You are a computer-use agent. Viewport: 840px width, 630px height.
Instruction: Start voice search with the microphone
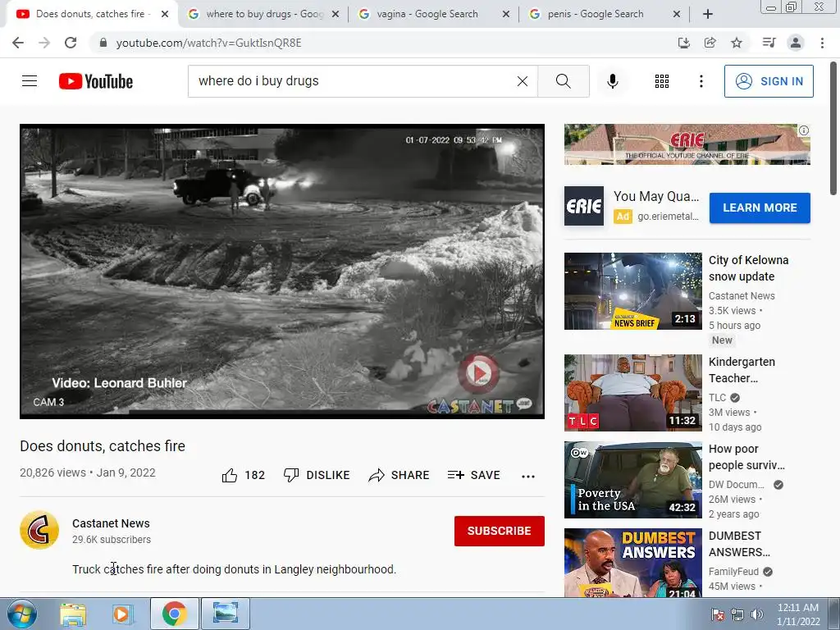pos(613,81)
